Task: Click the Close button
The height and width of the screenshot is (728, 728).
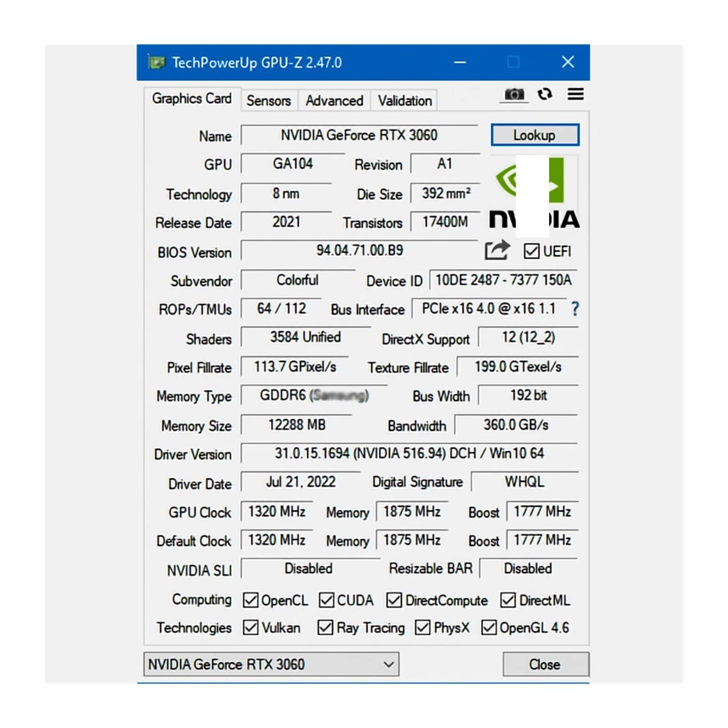Action: pos(545,664)
